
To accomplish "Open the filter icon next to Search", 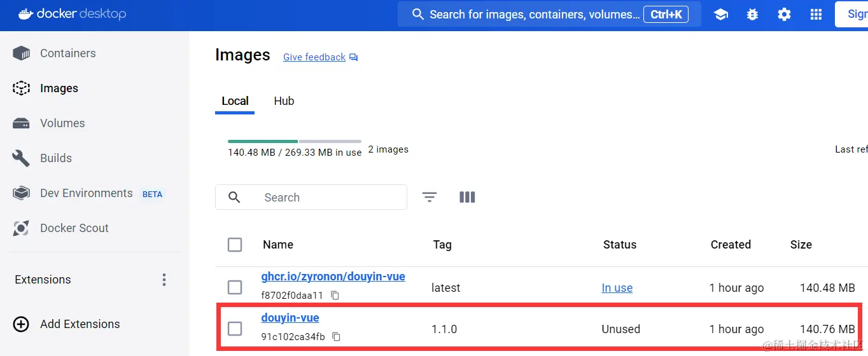I will 430,197.
